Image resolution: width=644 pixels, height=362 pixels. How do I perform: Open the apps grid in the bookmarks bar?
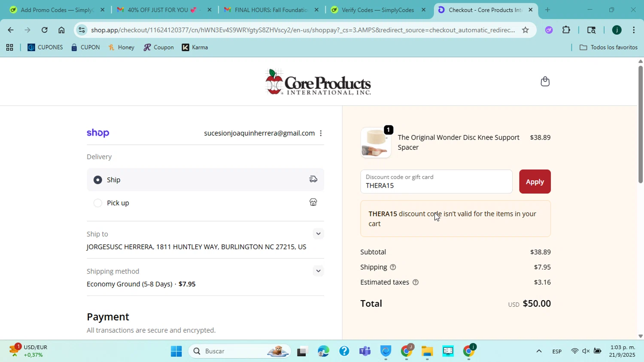(x=9, y=48)
